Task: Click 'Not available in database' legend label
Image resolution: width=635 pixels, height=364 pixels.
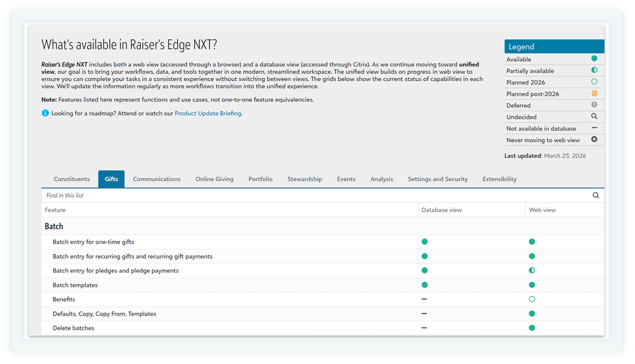Action: (540, 128)
